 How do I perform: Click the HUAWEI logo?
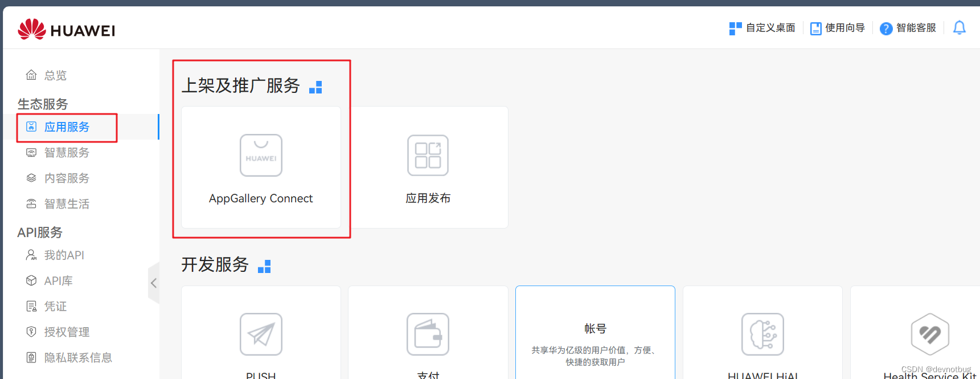(66, 29)
